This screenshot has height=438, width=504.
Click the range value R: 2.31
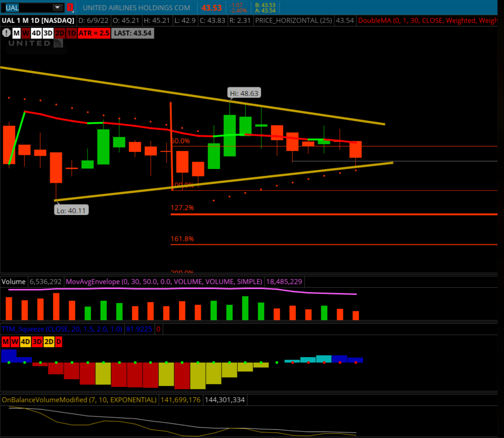click(x=240, y=20)
